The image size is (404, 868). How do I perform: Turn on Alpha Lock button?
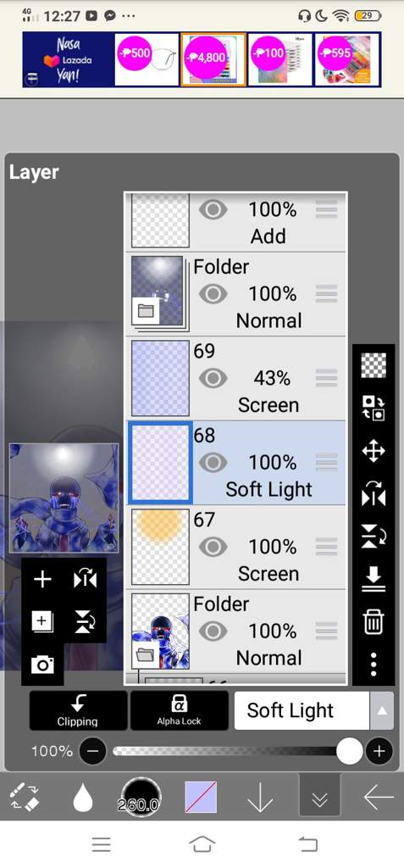pyautogui.click(x=180, y=711)
